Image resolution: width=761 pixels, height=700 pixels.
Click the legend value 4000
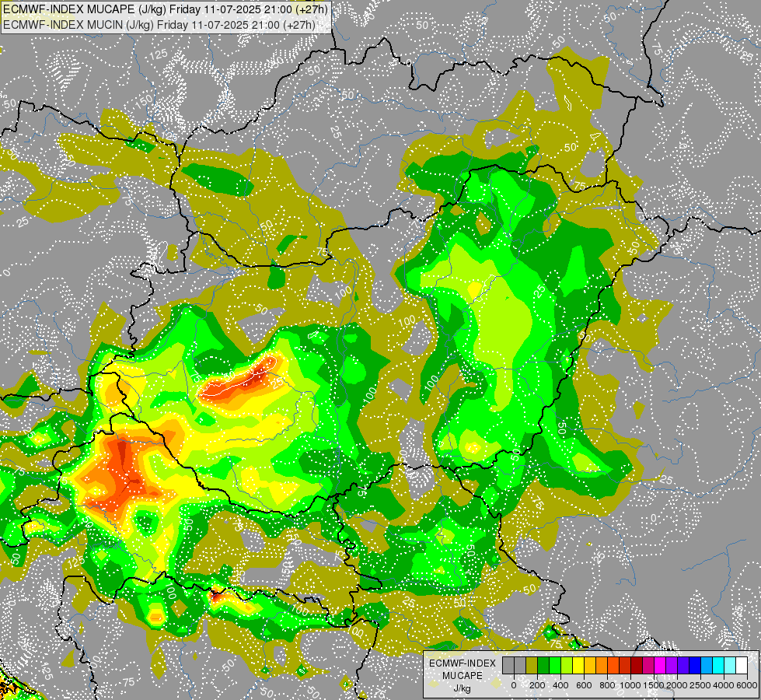click(x=724, y=685)
